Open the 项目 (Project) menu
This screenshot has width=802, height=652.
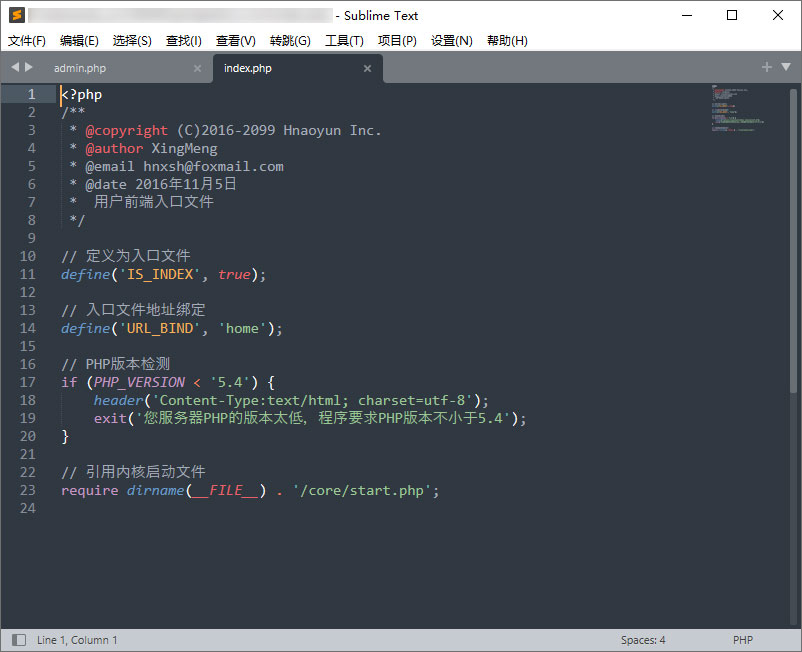pyautogui.click(x=397, y=40)
